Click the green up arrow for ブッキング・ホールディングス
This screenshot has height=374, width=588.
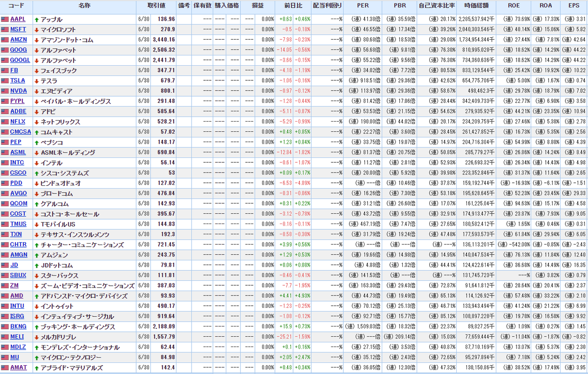37,326
